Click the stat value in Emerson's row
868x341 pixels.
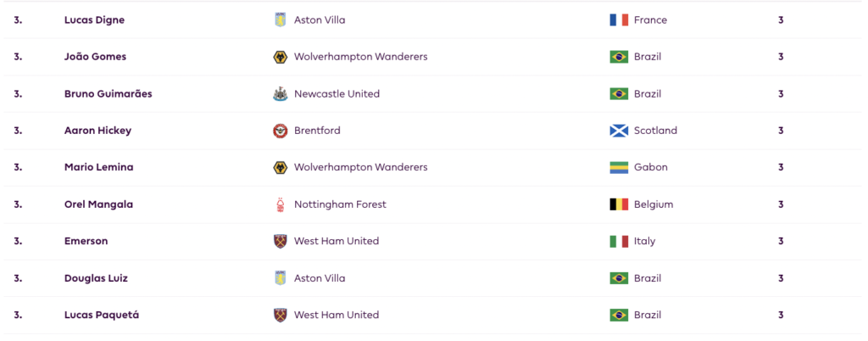point(781,241)
